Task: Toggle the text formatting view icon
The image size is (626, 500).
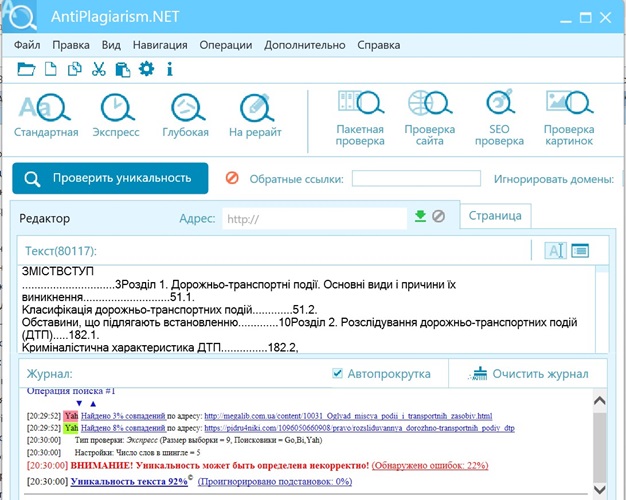Action: point(555,250)
